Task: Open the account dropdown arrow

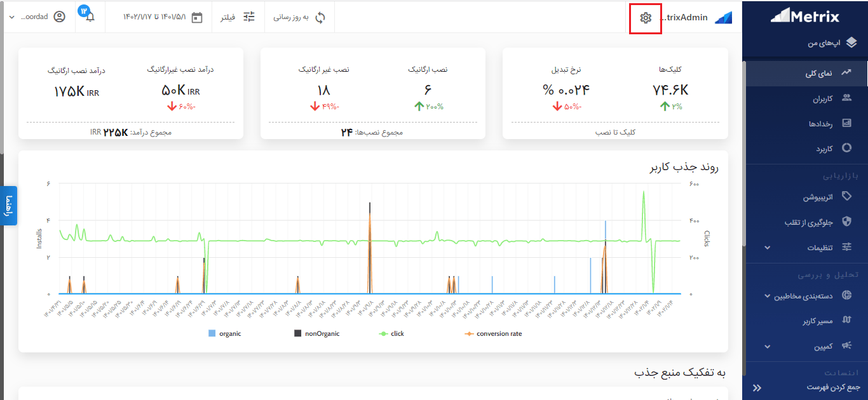Action: [x=12, y=17]
